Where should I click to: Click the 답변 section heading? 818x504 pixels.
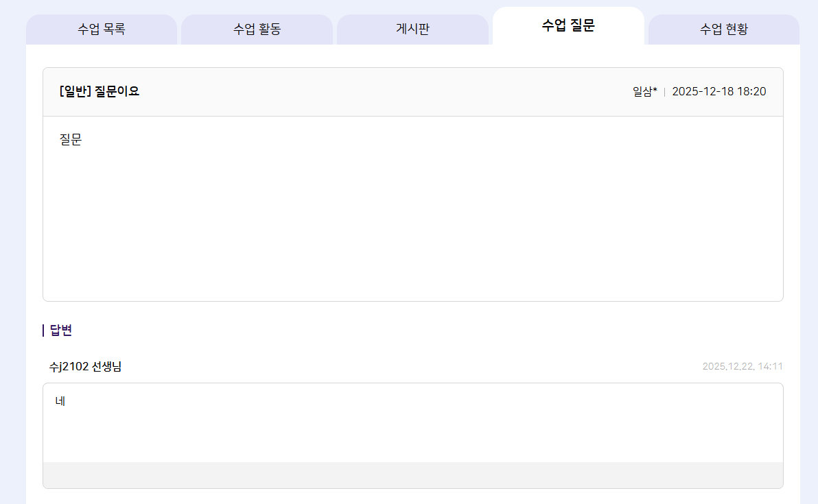pos(61,331)
